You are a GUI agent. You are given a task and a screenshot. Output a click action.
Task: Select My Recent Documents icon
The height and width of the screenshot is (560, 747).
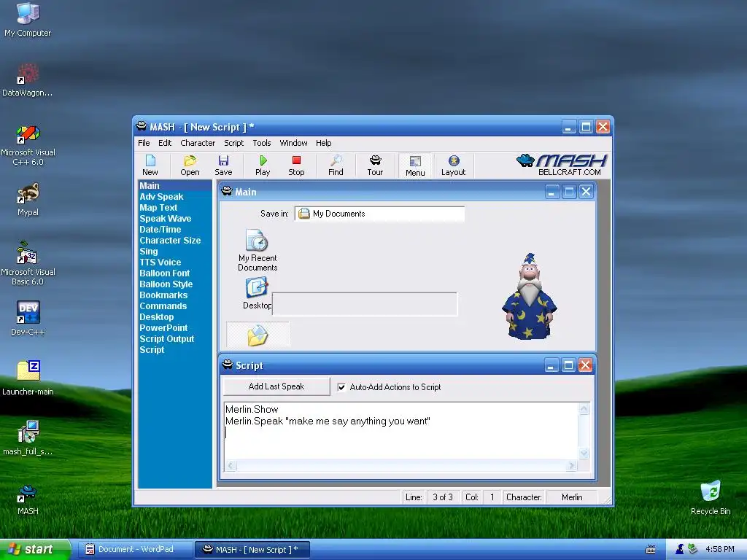[258, 250]
